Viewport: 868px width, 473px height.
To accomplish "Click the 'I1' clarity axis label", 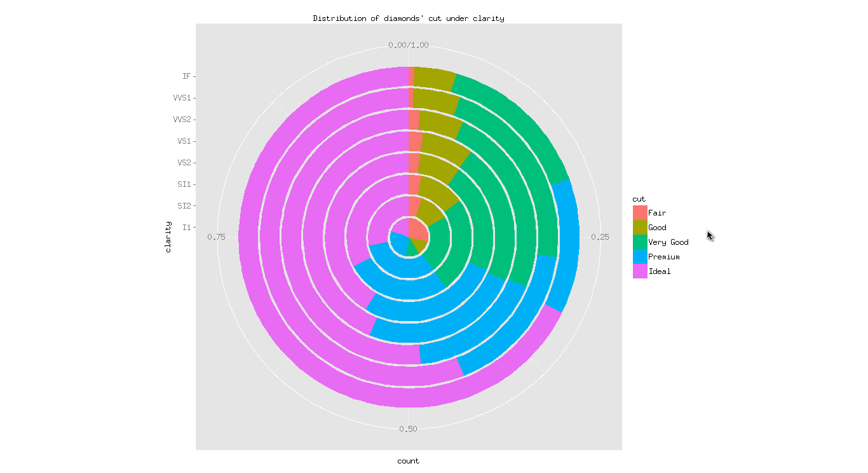I will pos(186,227).
